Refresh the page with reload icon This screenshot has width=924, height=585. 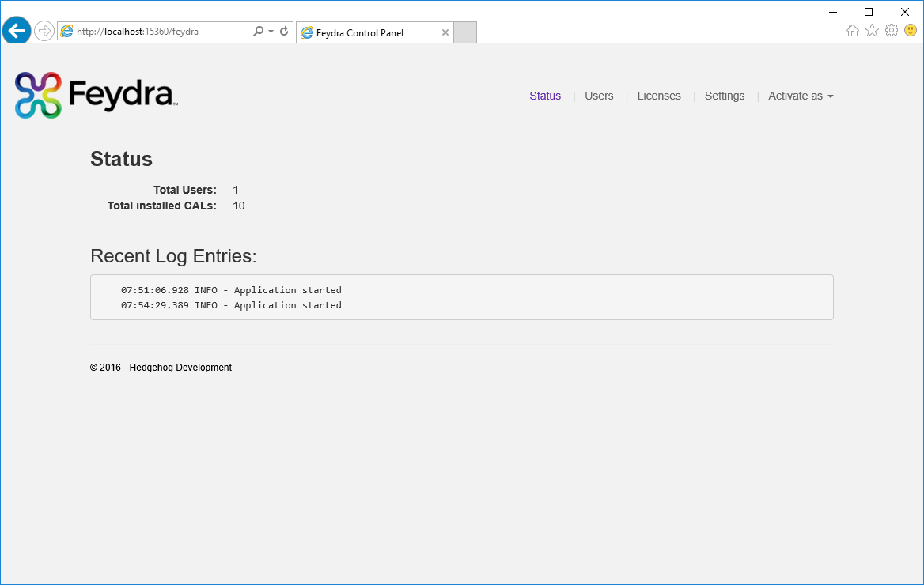point(284,31)
